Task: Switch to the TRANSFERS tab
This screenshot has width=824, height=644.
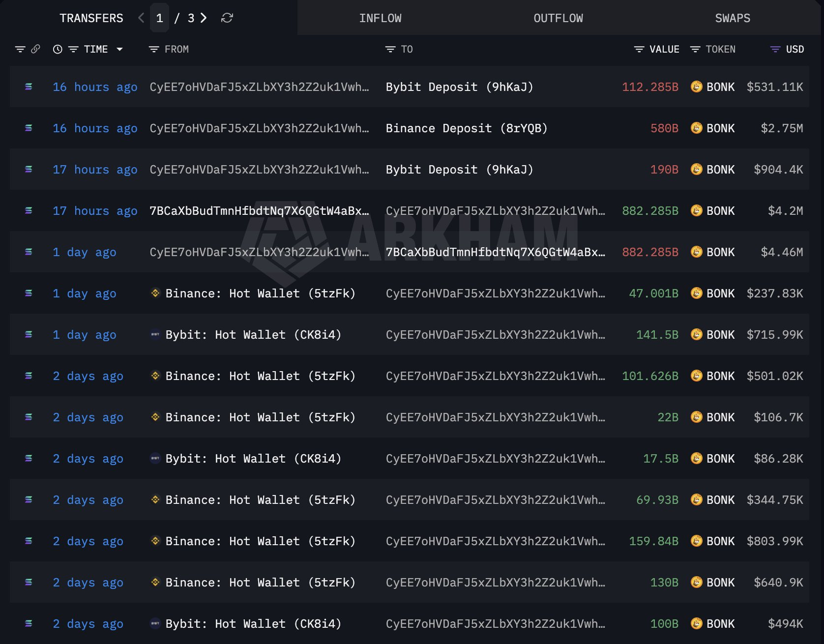Action: tap(91, 18)
